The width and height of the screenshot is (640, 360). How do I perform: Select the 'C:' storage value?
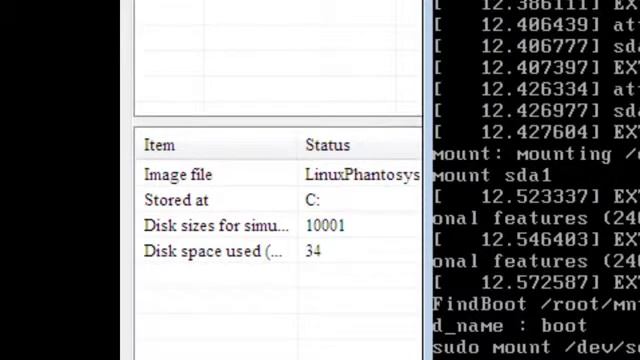313,200
